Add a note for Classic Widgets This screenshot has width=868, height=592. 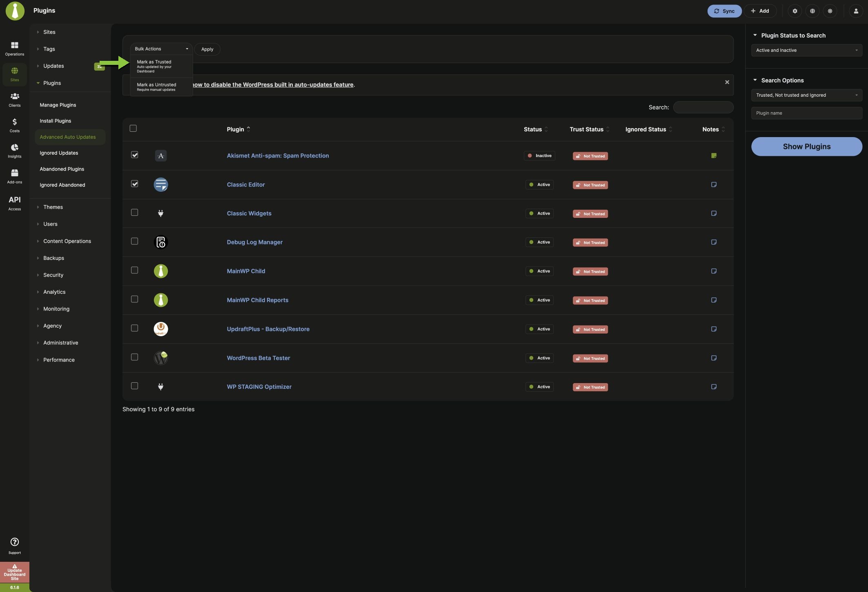[714, 213]
